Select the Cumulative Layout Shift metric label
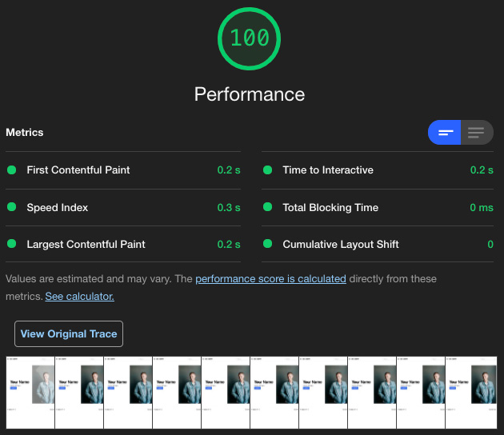Screen dimensions: 504x435 pyautogui.click(x=341, y=244)
